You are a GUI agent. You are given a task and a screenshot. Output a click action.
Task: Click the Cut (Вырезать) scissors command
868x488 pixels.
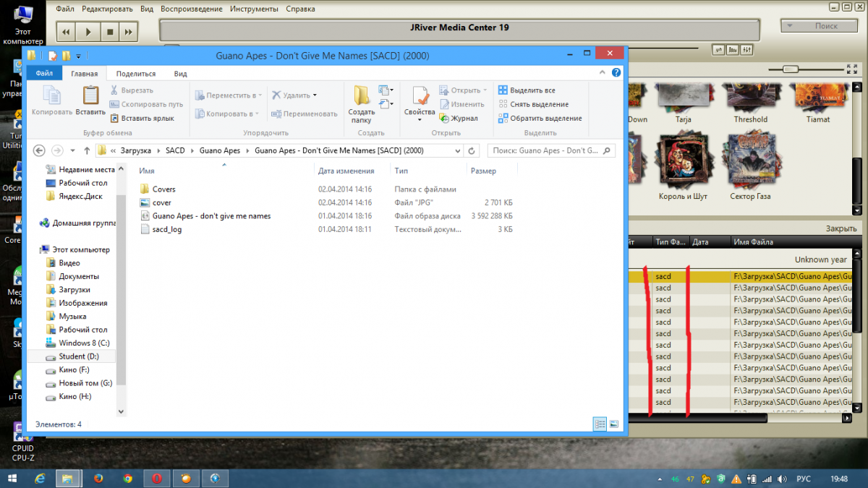(x=131, y=90)
